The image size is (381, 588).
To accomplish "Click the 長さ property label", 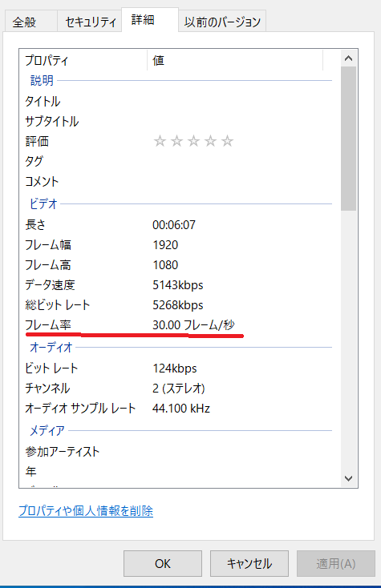I will click(x=35, y=224).
